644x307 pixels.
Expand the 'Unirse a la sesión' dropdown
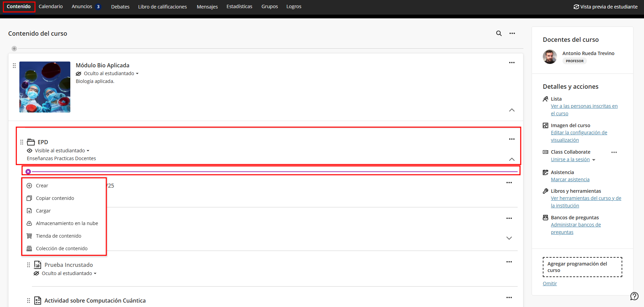click(x=593, y=160)
